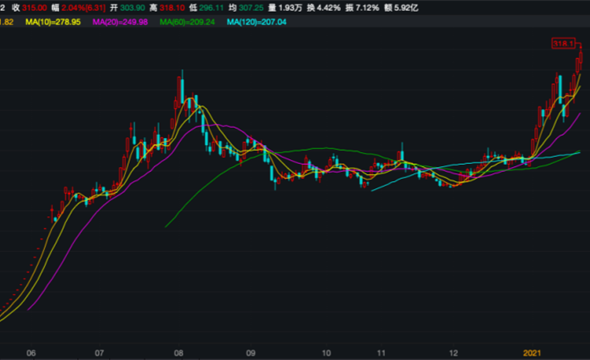Click the high price value 318.10
The height and width of the screenshot is (360, 590).
coord(172,8)
